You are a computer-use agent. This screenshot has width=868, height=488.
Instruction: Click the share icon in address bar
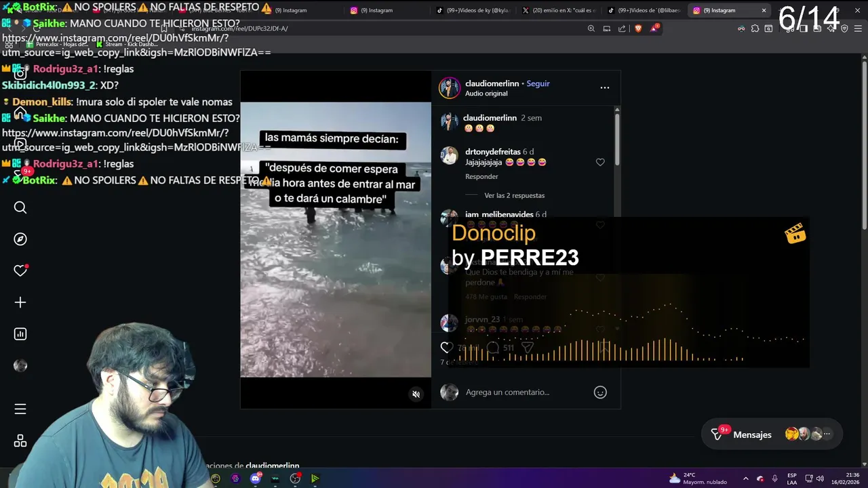click(622, 28)
